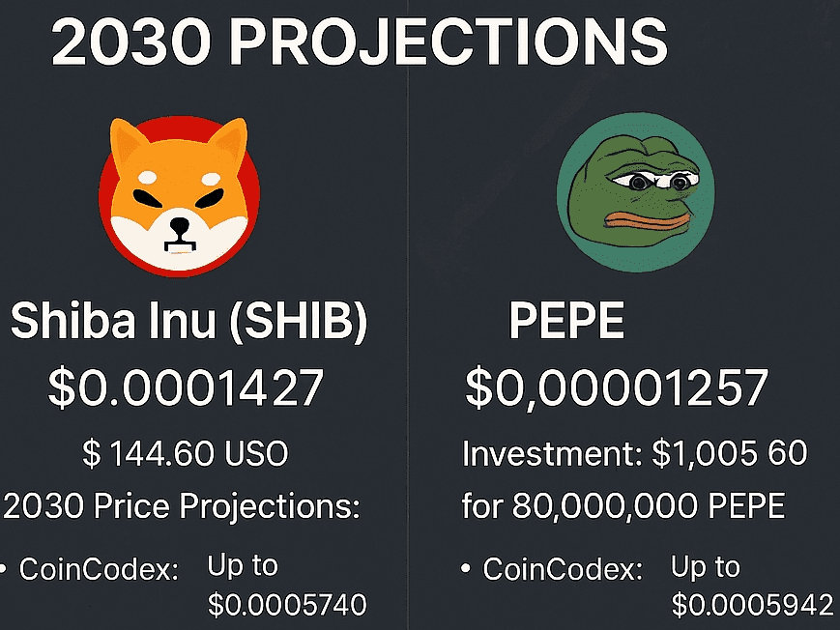Click the Investment: $1,005 60 line
The height and width of the screenshot is (630, 840).
pos(634,453)
